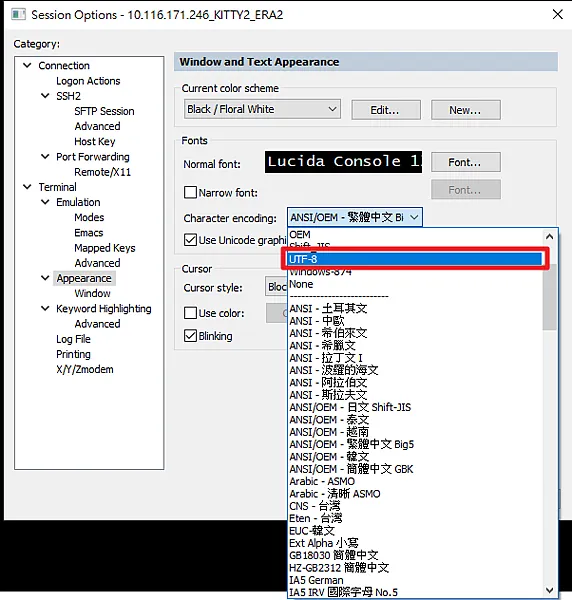
Task: Toggle the Use Unicode graphics checkbox
Action: 190,240
